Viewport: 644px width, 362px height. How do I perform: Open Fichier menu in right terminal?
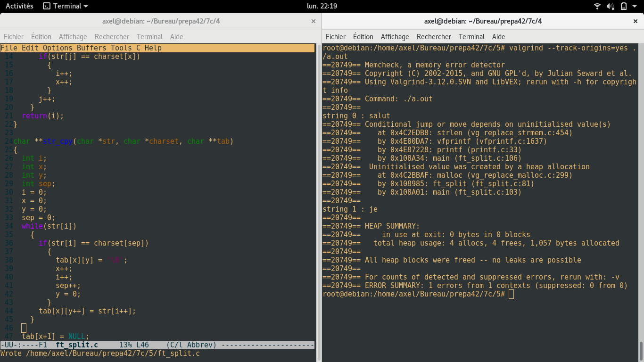click(336, 37)
